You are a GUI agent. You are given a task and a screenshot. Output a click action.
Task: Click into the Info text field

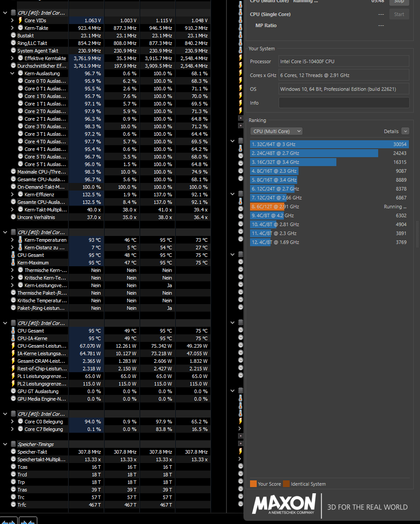[344, 103]
